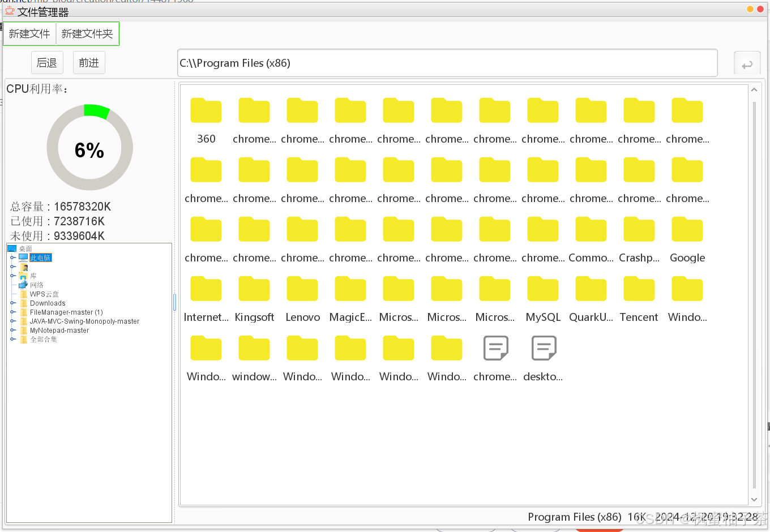The height and width of the screenshot is (532, 770).
Task: Click the file pane scrollbar up arrow
Action: [754, 89]
